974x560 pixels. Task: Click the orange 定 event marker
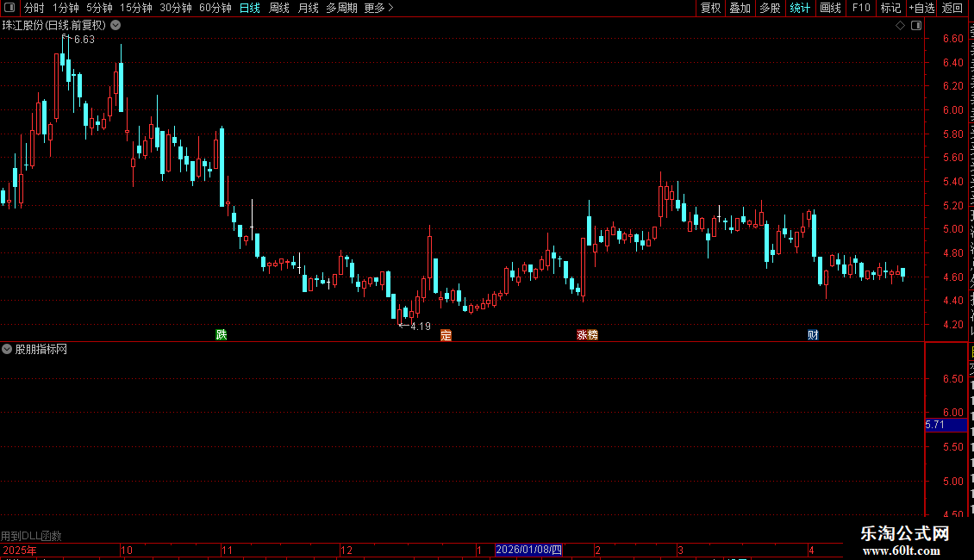click(446, 335)
